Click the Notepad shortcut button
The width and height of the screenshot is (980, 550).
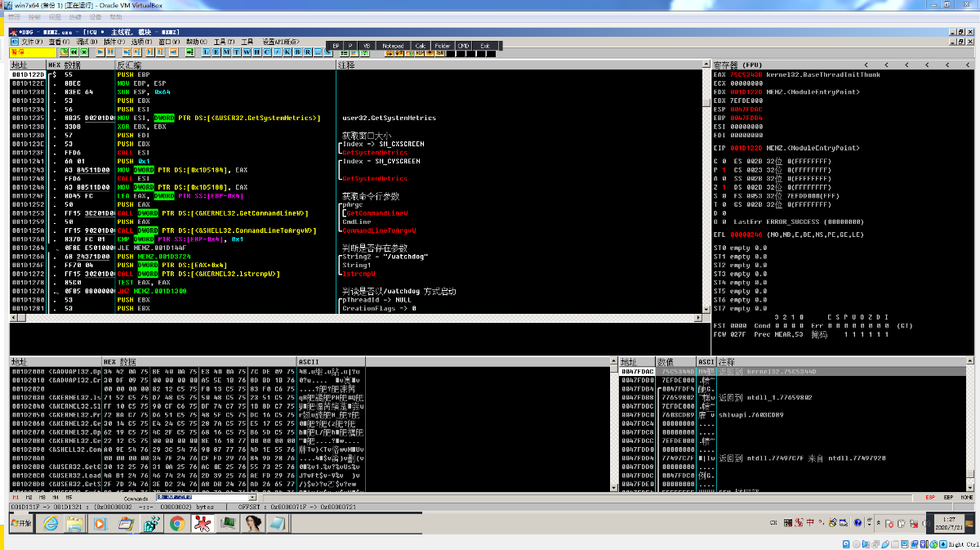pyautogui.click(x=393, y=46)
